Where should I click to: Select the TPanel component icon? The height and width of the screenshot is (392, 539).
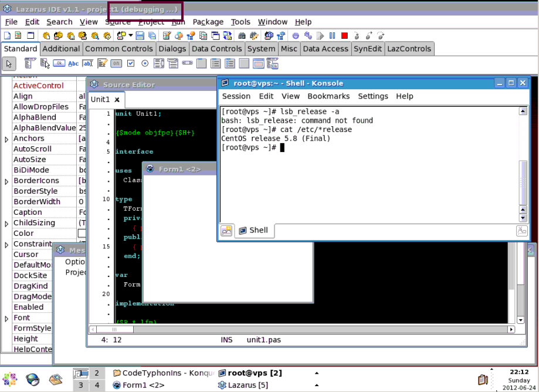pos(244,63)
